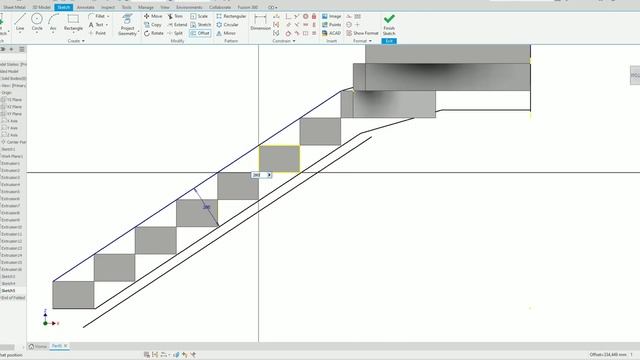Select Center Point in model browser

point(13,142)
